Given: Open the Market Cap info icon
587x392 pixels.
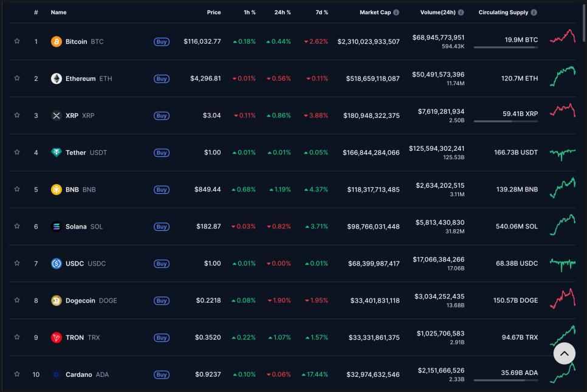Looking at the screenshot, I should (396, 12).
